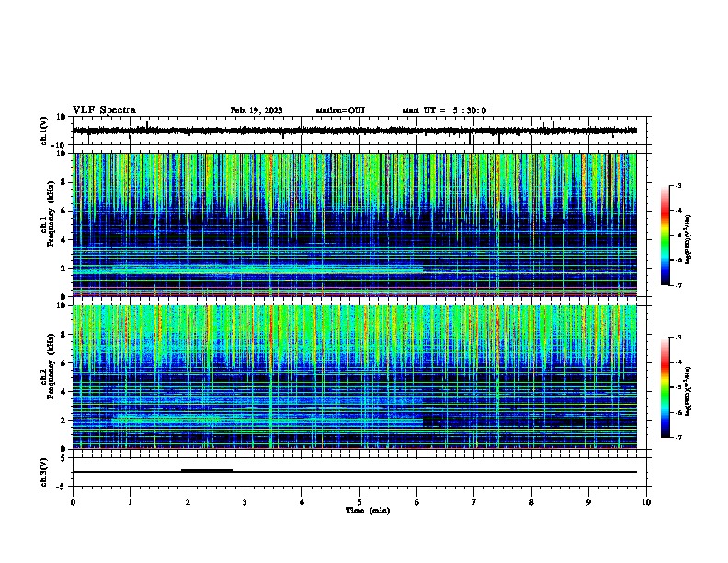This screenshot has width=728, height=563.
Task: Click the time axis tick label '2'
Action: 188,502
